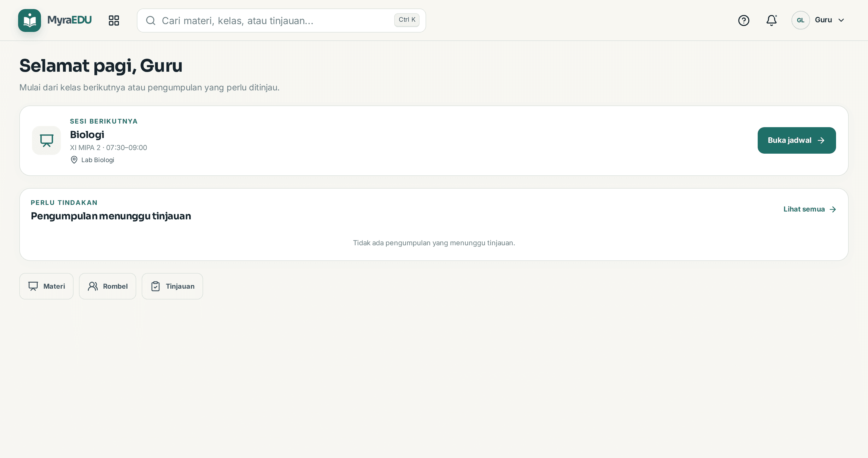Click the Selamat pagi, Guru heading
868x458 pixels.
[x=101, y=66]
